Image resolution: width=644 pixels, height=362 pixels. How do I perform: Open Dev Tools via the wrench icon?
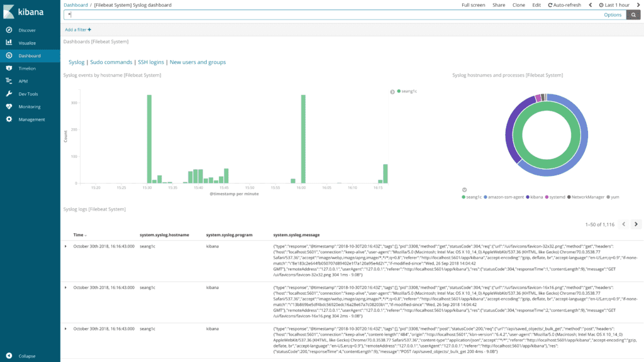click(x=9, y=94)
